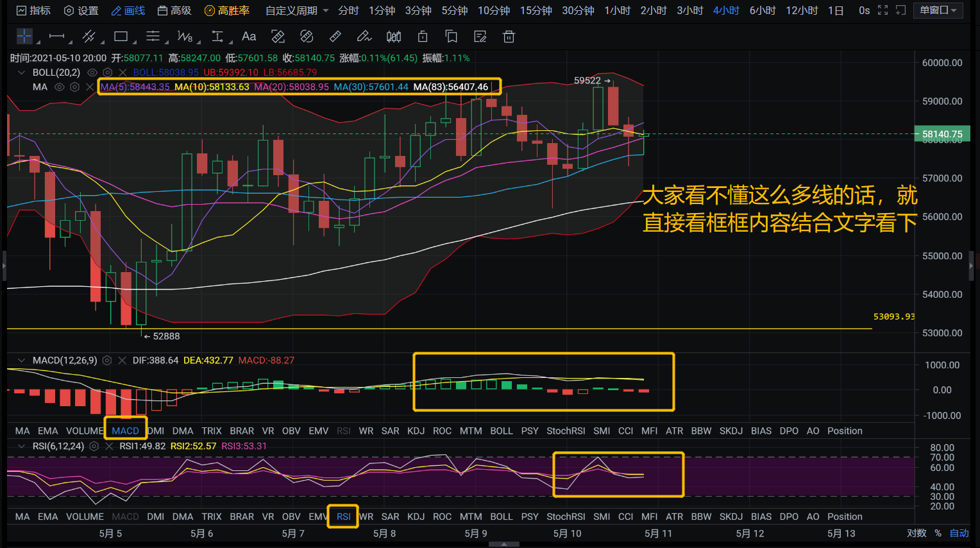Open the 单窗口 dropdown

point(938,10)
